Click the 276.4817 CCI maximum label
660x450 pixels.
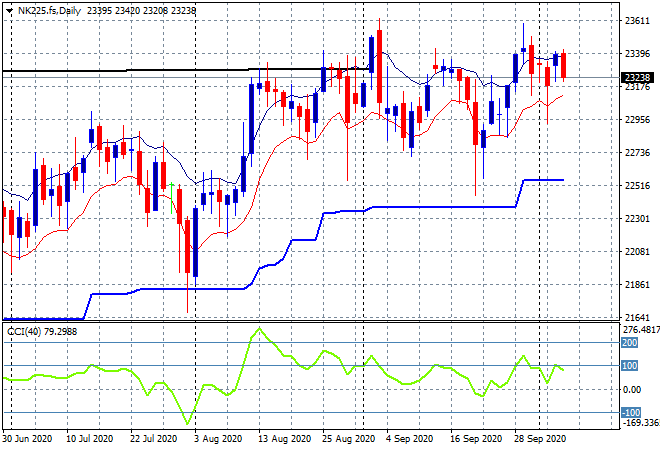[641, 330]
